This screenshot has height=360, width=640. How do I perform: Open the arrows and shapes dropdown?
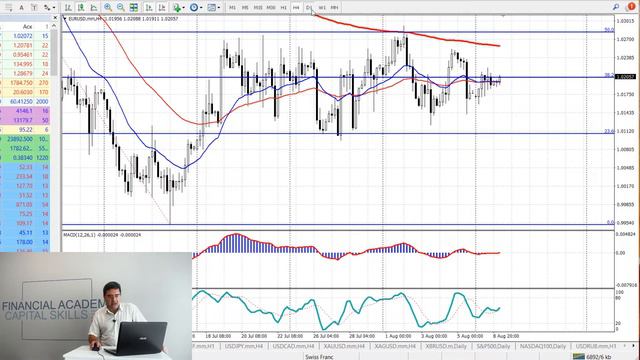click(x=49, y=7)
